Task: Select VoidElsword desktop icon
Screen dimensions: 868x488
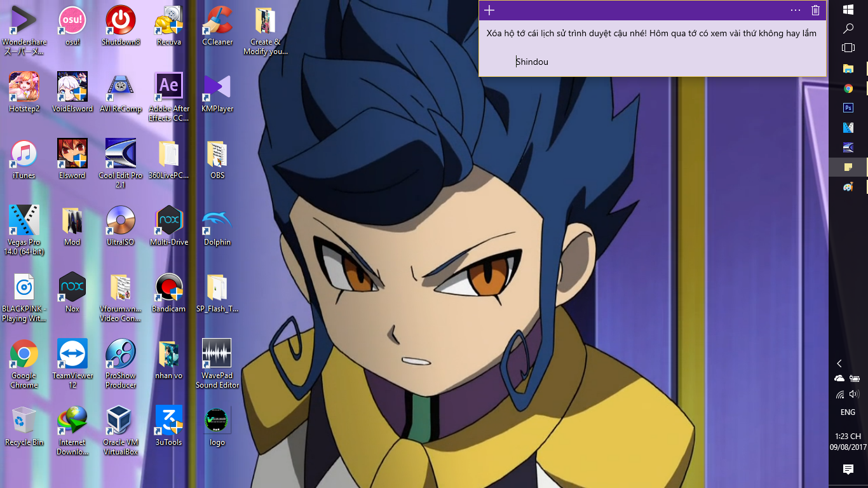Action: 72,93
